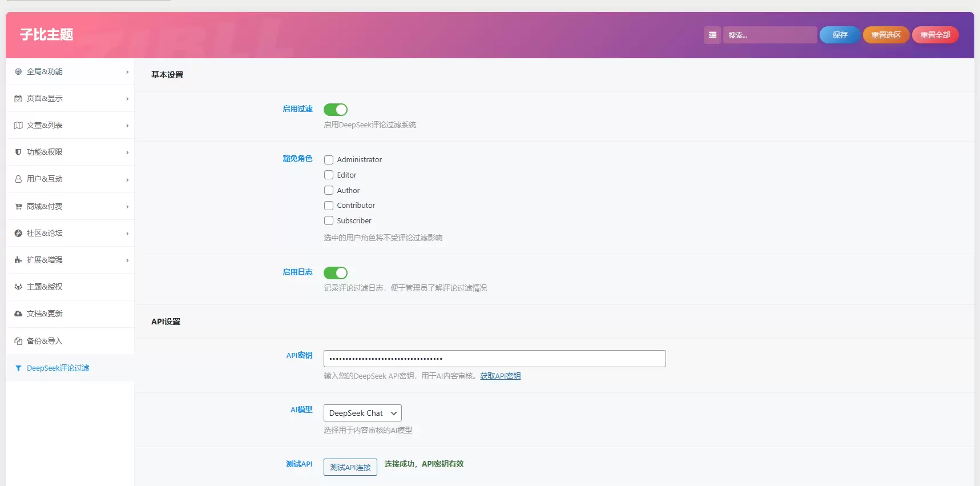Open the 主题&授权 menu item
This screenshot has width=980, height=486.
[70, 287]
